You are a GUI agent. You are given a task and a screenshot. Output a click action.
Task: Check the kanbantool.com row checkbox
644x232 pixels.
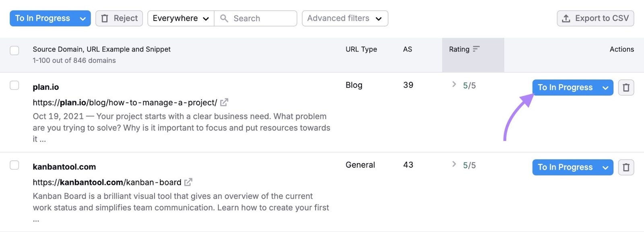coord(14,165)
